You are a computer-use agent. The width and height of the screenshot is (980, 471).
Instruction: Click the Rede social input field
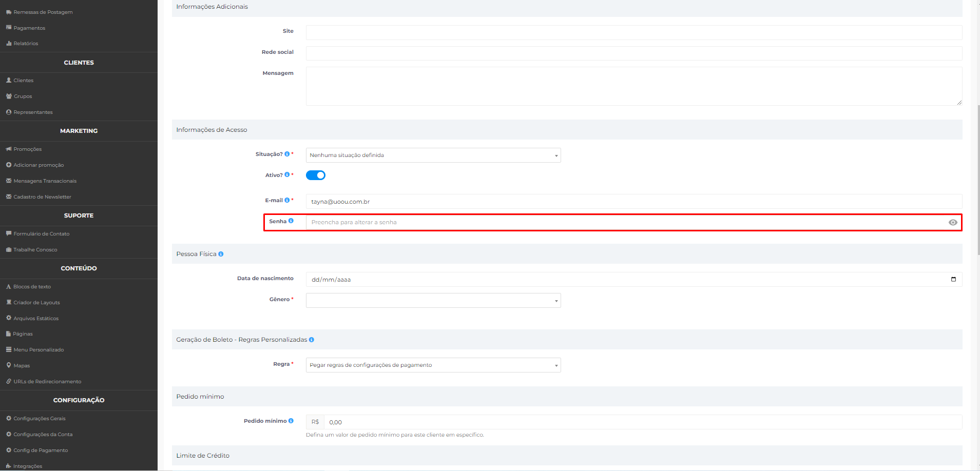coord(634,53)
